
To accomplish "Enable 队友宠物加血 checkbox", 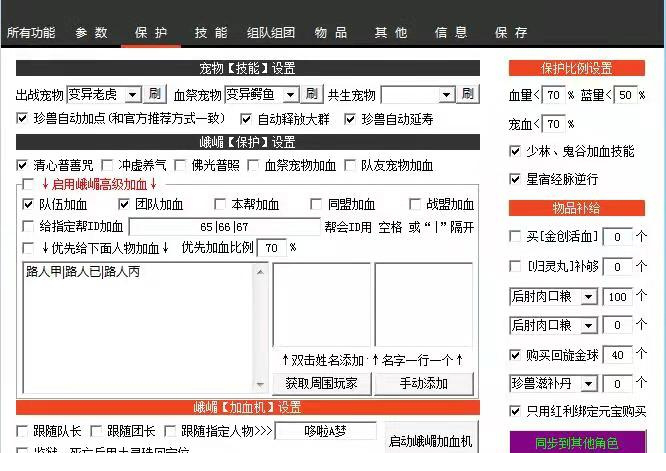I will click(x=350, y=165).
